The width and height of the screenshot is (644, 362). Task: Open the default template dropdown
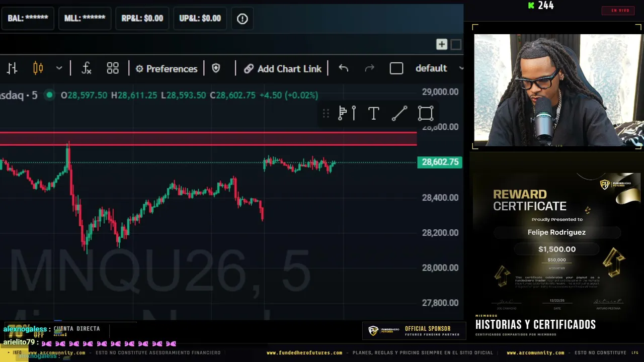439,68
